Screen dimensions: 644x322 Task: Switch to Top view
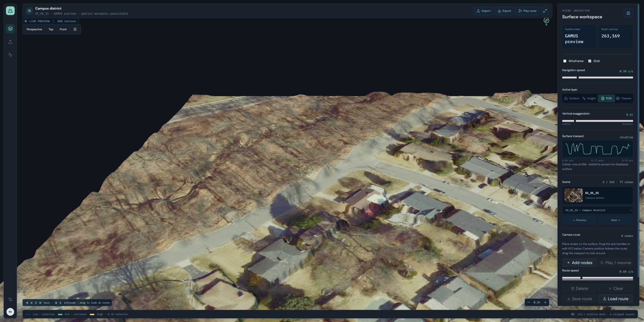51,29
